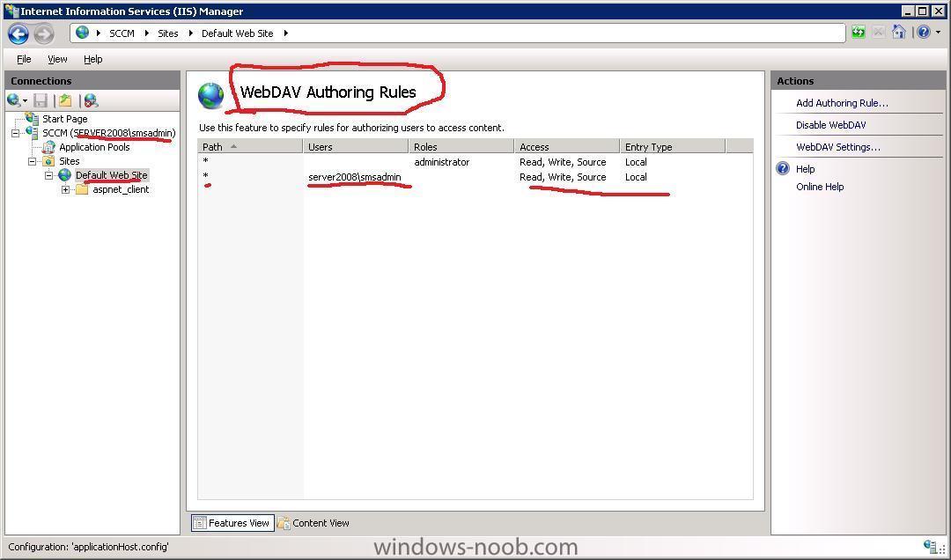The width and height of the screenshot is (951, 560).
Task: Click Disable WebDAV action
Action: click(831, 125)
